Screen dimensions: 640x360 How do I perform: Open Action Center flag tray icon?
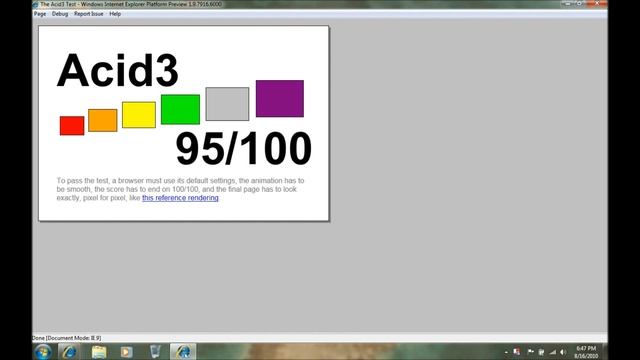tap(531, 352)
